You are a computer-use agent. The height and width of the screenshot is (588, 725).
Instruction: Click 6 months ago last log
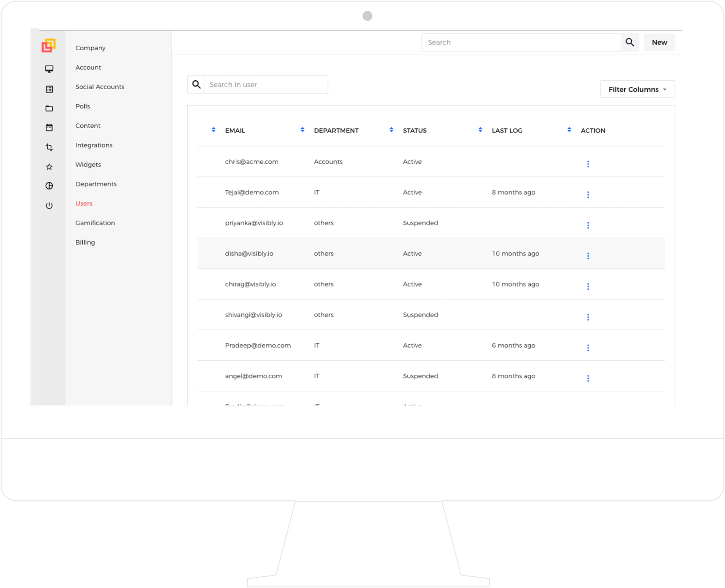tap(514, 345)
